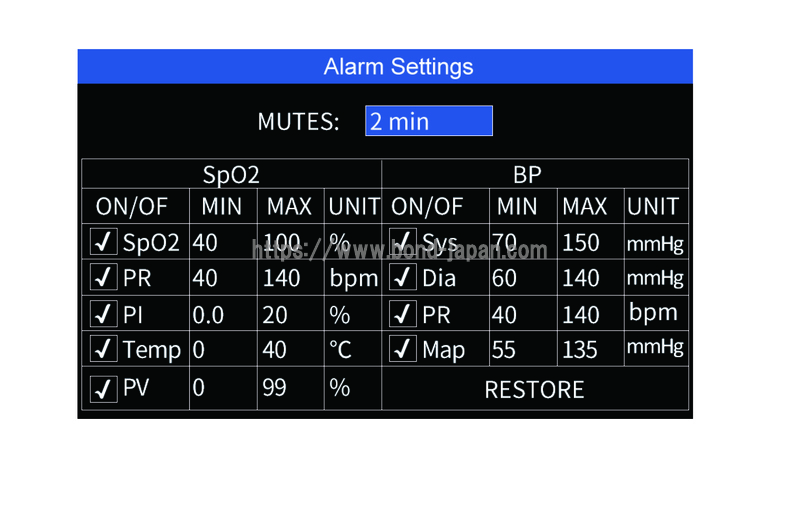Toggle the Dia alarm checkbox
The width and height of the screenshot is (800, 507).
(x=403, y=277)
